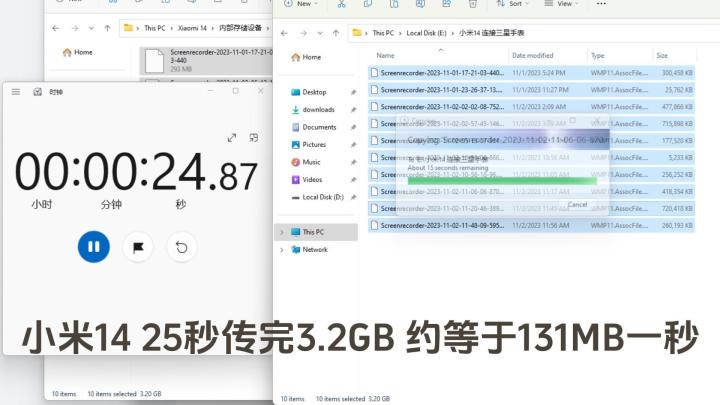Open the clock app hamburger menu
Image resolution: width=720 pixels, height=405 pixels.
point(16,92)
